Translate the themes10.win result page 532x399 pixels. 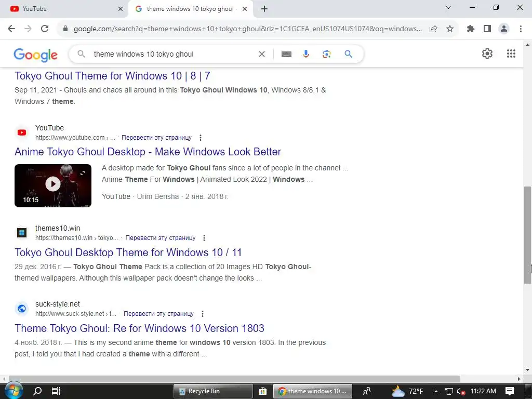point(161,238)
